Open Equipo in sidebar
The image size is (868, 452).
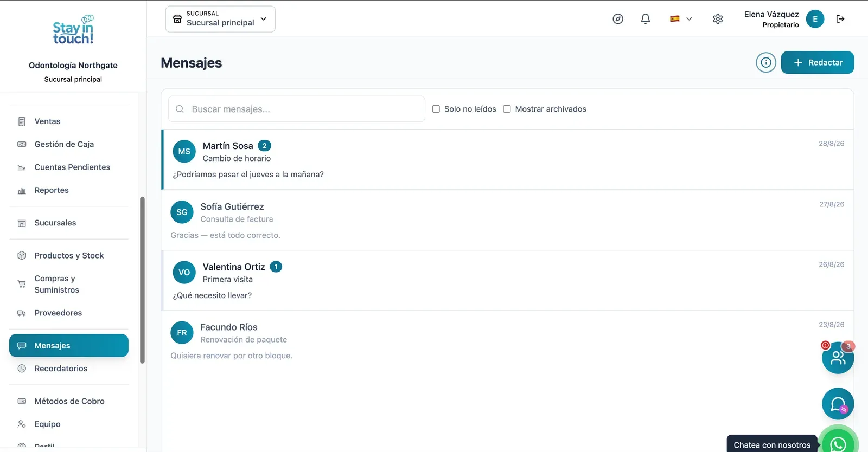point(69,424)
